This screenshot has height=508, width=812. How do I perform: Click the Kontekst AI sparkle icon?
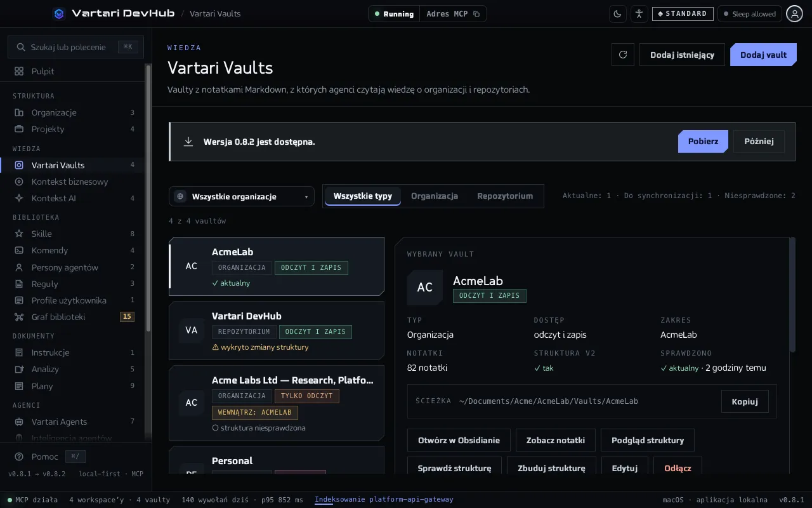(x=19, y=198)
